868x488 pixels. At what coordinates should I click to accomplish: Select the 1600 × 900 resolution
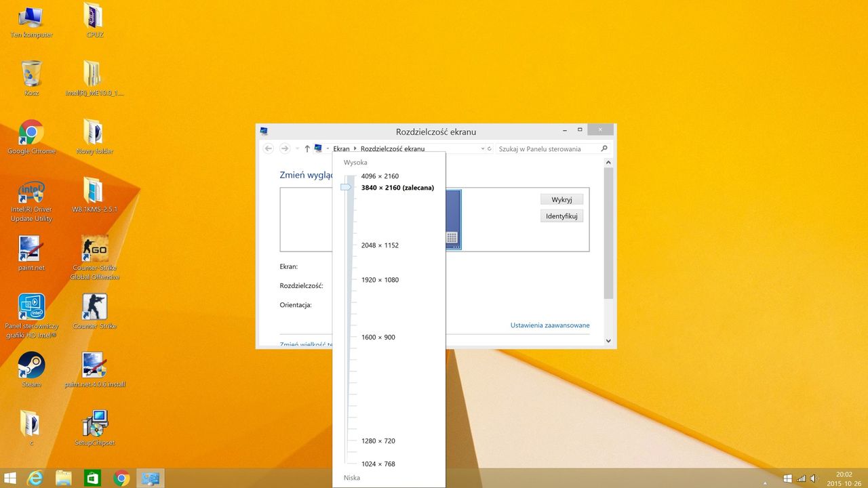[378, 338]
